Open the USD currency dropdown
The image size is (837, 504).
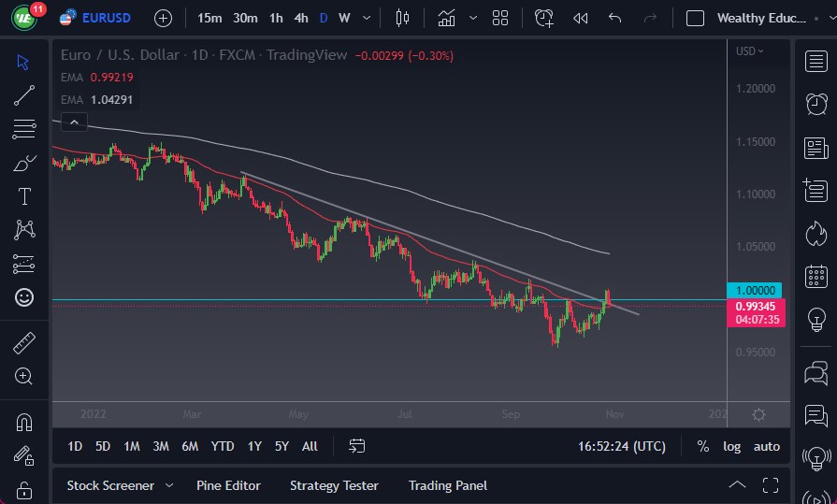[x=749, y=51]
